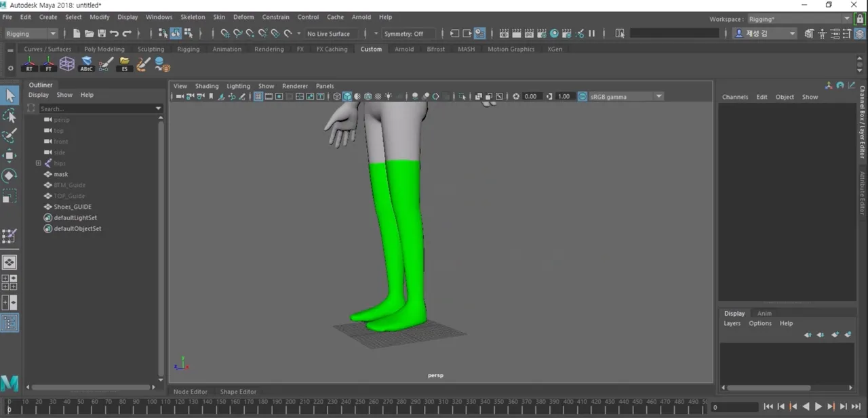Screen dimensions: 868x418
Task: Click the ABtC shelf icon
Action: [x=86, y=64]
